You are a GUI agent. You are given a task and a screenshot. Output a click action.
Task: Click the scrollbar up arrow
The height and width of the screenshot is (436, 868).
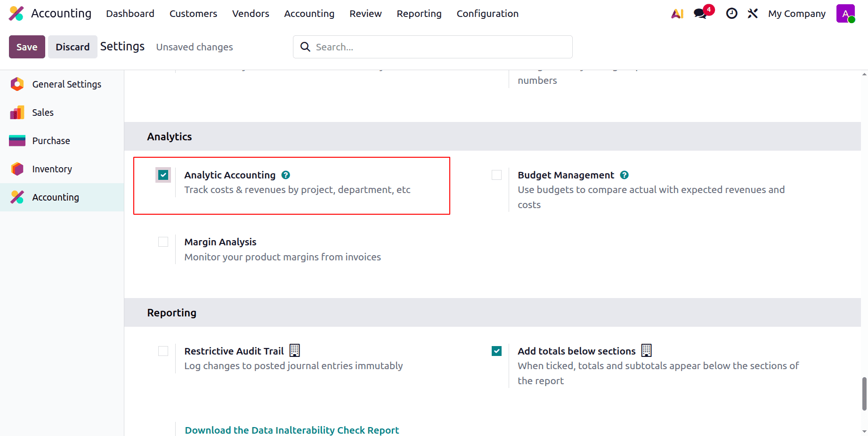tap(864, 74)
